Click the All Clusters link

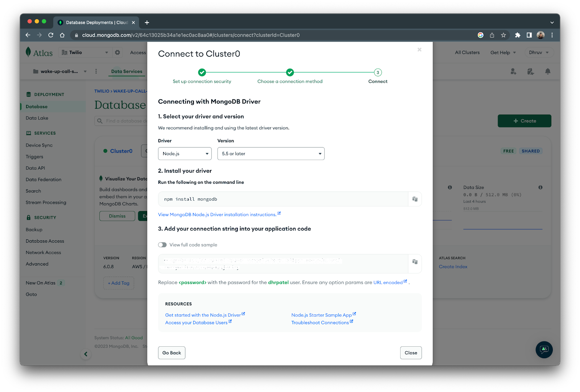pos(467,53)
